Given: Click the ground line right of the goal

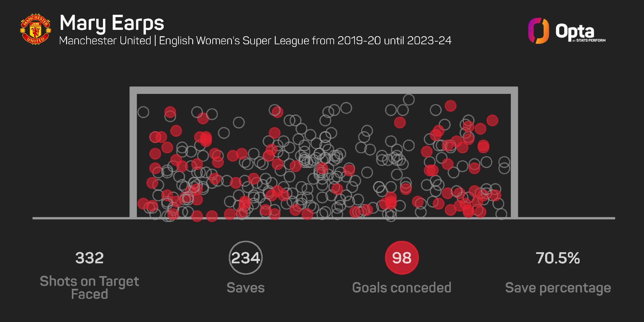Looking at the screenshot, I should pyautogui.click(x=567, y=218).
